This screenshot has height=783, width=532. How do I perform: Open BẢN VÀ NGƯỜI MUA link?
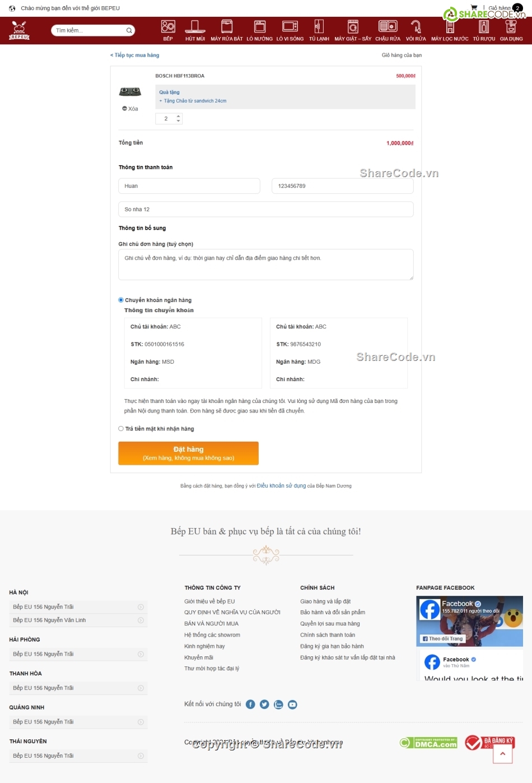[x=211, y=624]
